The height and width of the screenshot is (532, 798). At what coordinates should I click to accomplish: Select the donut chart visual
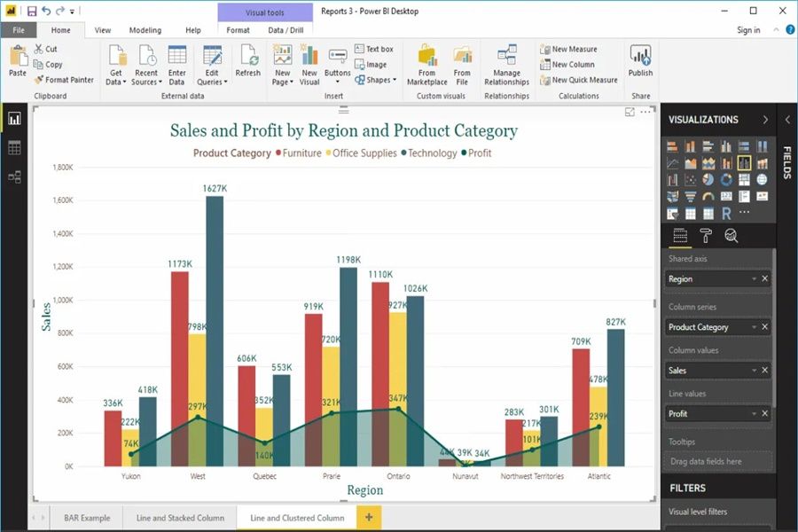tap(726, 180)
